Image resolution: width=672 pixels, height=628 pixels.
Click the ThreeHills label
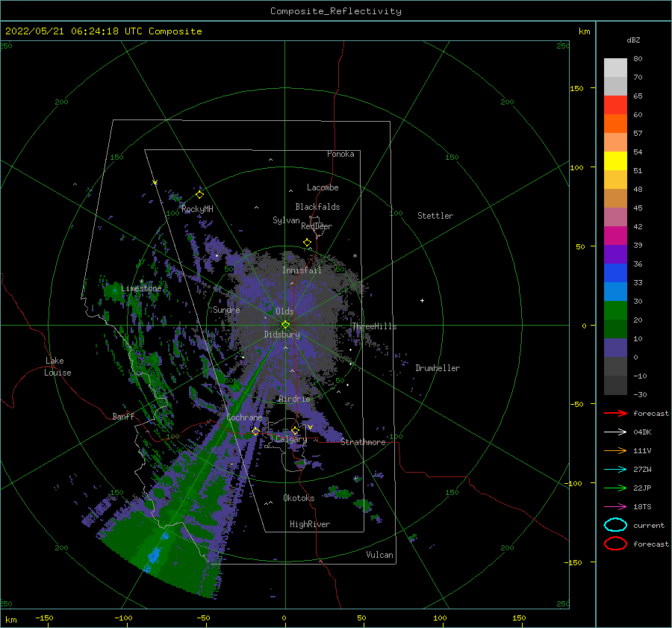coord(375,326)
